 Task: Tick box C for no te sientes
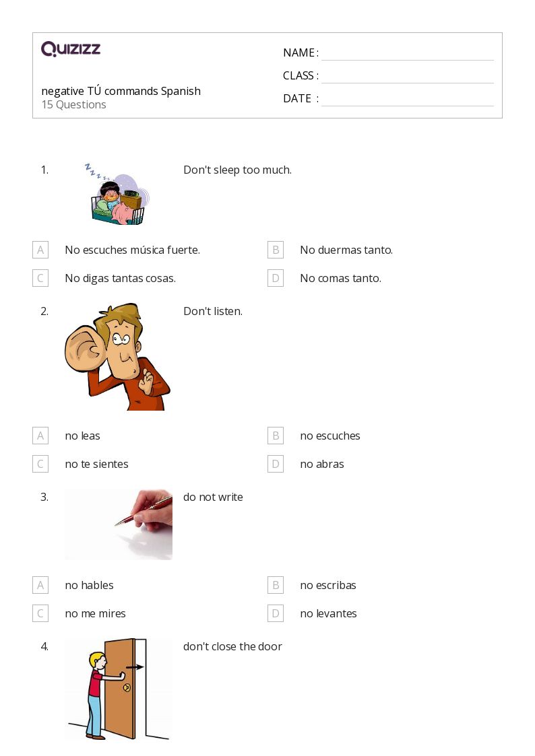[40, 465]
